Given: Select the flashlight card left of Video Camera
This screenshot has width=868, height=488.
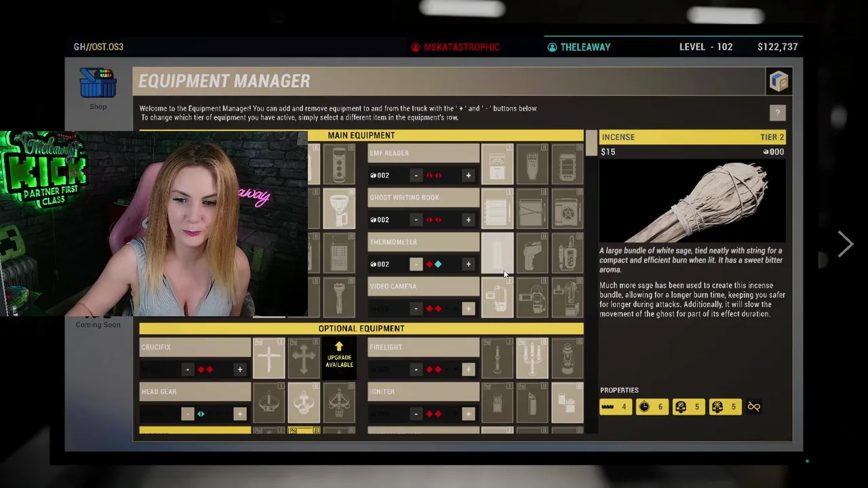Looking at the screenshot, I should [x=339, y=297].
